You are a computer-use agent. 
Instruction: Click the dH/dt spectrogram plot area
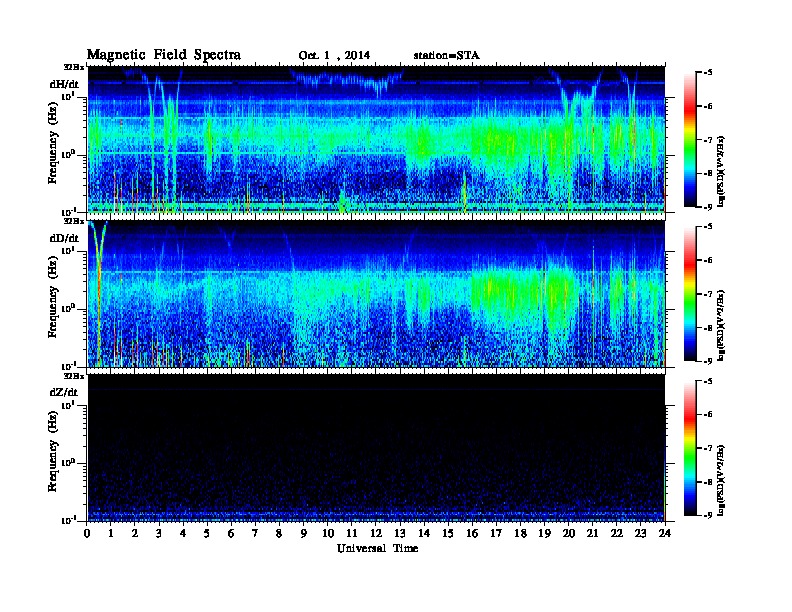[376, 139]
